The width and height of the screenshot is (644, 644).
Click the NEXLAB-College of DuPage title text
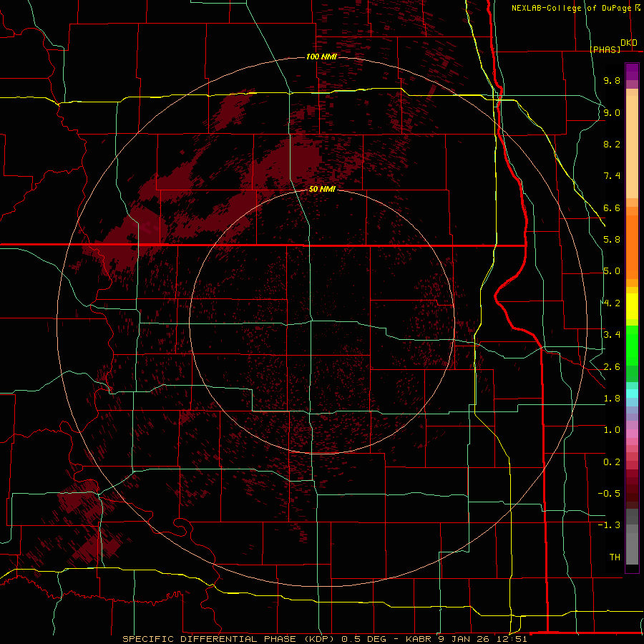click(x=575, y=8)
